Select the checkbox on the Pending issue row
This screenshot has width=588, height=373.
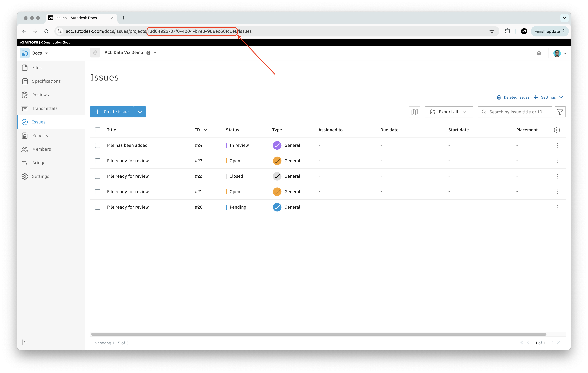97,207
